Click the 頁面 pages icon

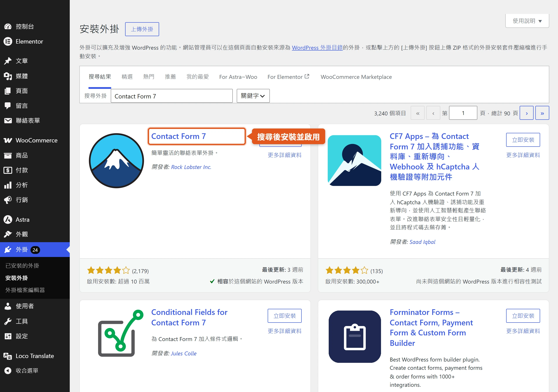[x=8, y=91]
